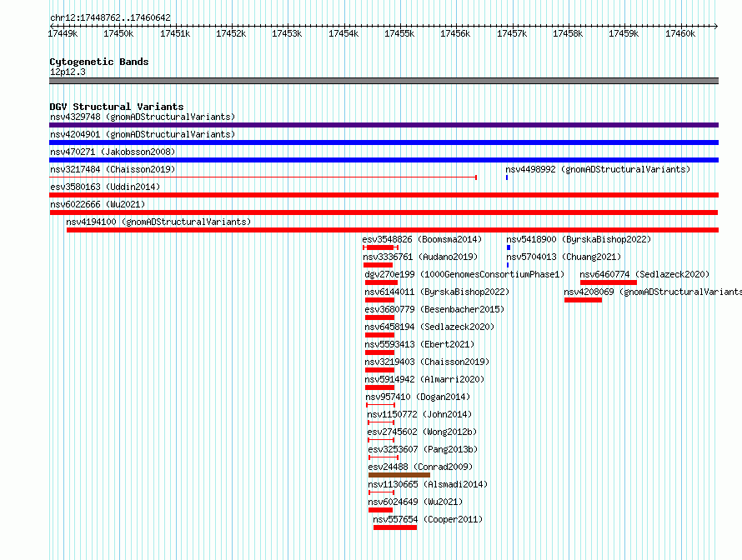Viewport: 742px width, 560px height.
Task: Click the 17452k ruler tick label
Action: click(x=231, y=33)
